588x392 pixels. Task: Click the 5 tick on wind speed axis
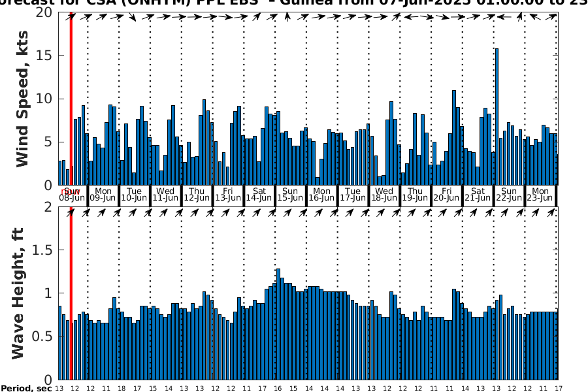pyautogui.click(x=48, y=142)
